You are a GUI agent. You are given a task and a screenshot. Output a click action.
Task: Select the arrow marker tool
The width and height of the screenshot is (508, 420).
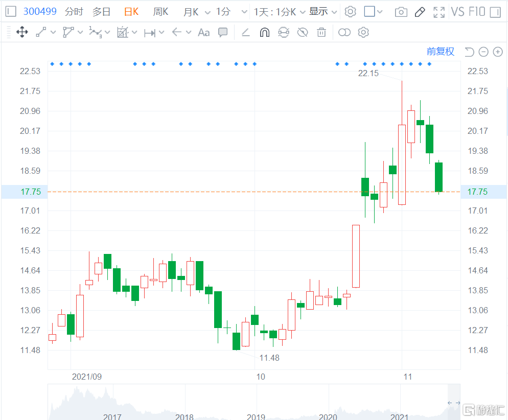click(176, 32)
